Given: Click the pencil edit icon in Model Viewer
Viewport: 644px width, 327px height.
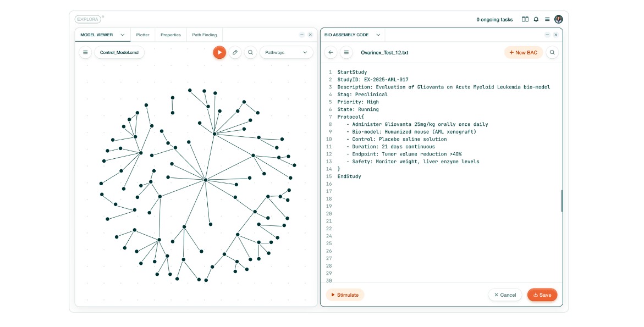Looking at the screenshot, I should coord(235,53).
